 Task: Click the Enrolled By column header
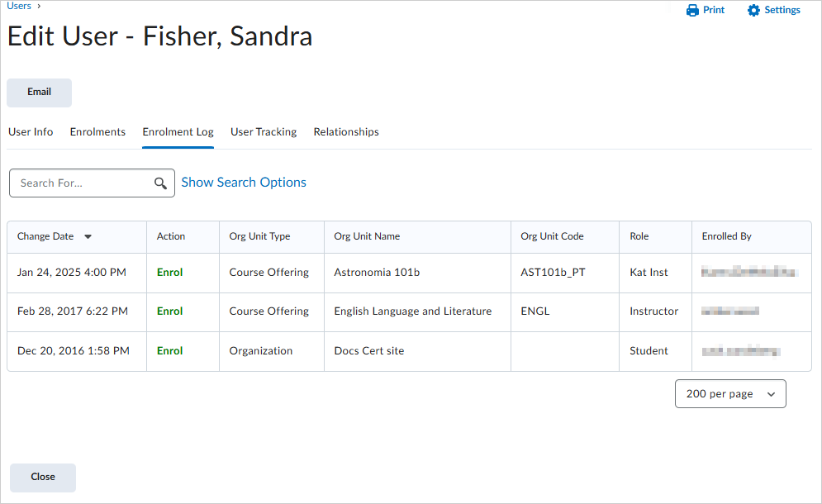pos(727,236)
